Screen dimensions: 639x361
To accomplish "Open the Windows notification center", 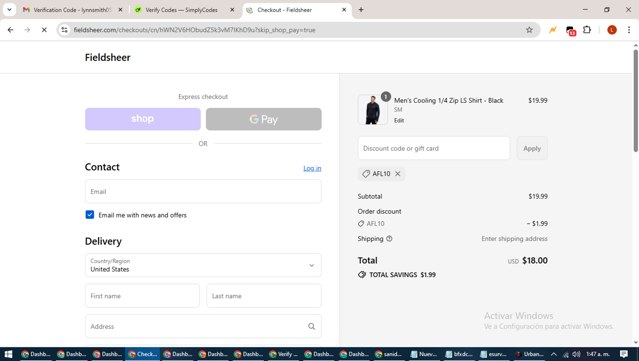I will tap(624, 354).
